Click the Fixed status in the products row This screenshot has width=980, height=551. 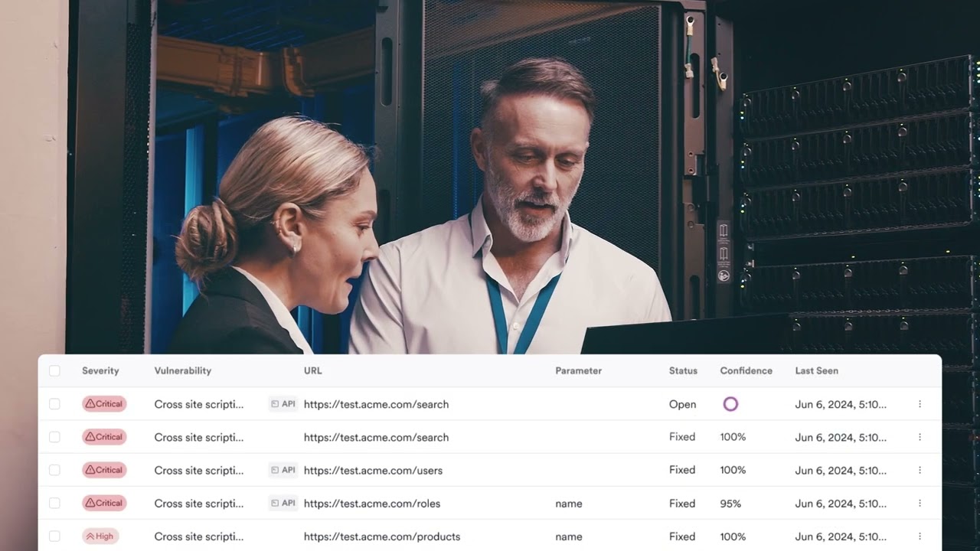click(681, 536)
